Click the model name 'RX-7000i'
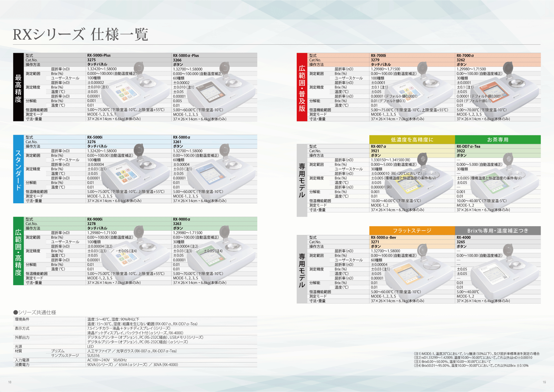The height and width of the screenshot is (392, 554). click(x=378, y=56)
